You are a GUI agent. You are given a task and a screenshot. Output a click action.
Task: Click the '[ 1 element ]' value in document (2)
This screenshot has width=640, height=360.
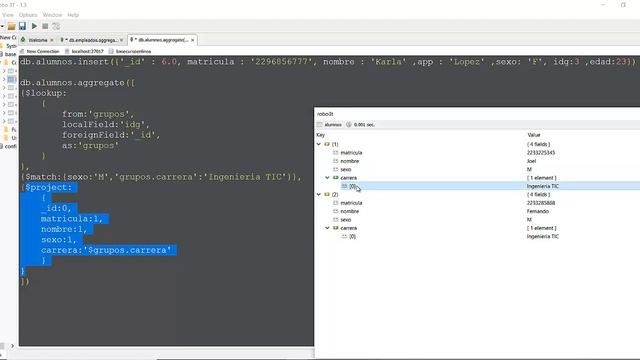[x=541, y=228]
